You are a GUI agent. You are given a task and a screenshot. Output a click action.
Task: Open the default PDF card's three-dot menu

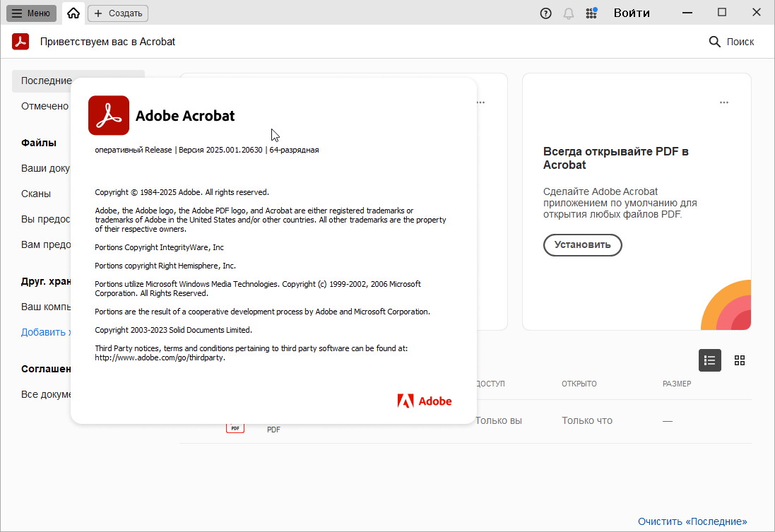coord(723,102)
